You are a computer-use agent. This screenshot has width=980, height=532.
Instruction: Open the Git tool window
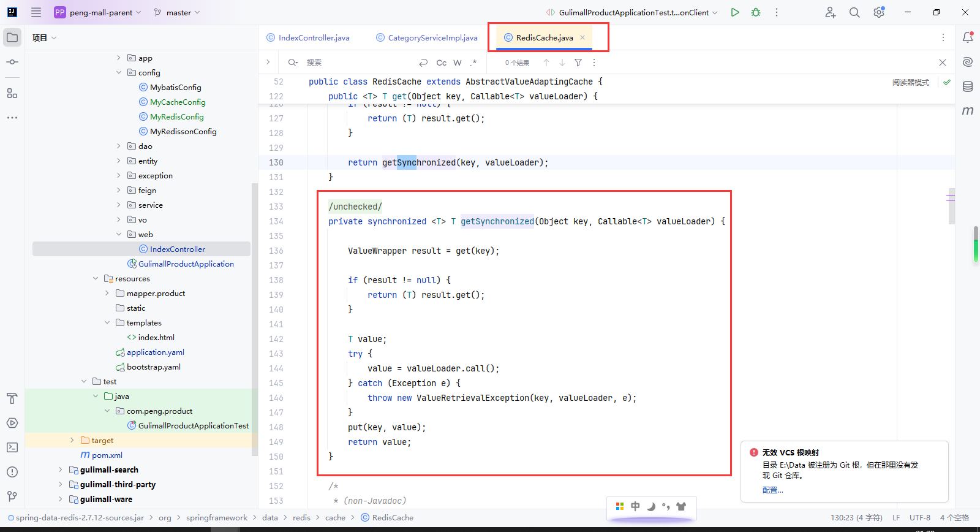click(x=12, y=496)
